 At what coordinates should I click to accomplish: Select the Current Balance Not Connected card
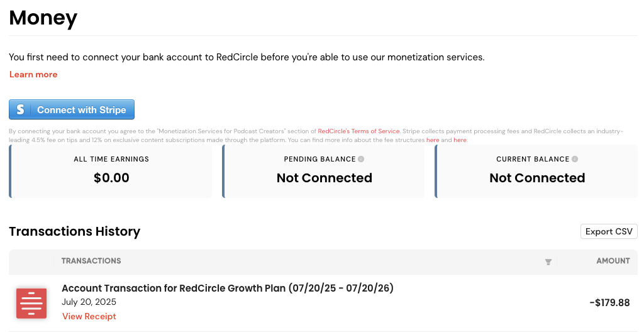(x=536, y=171)
